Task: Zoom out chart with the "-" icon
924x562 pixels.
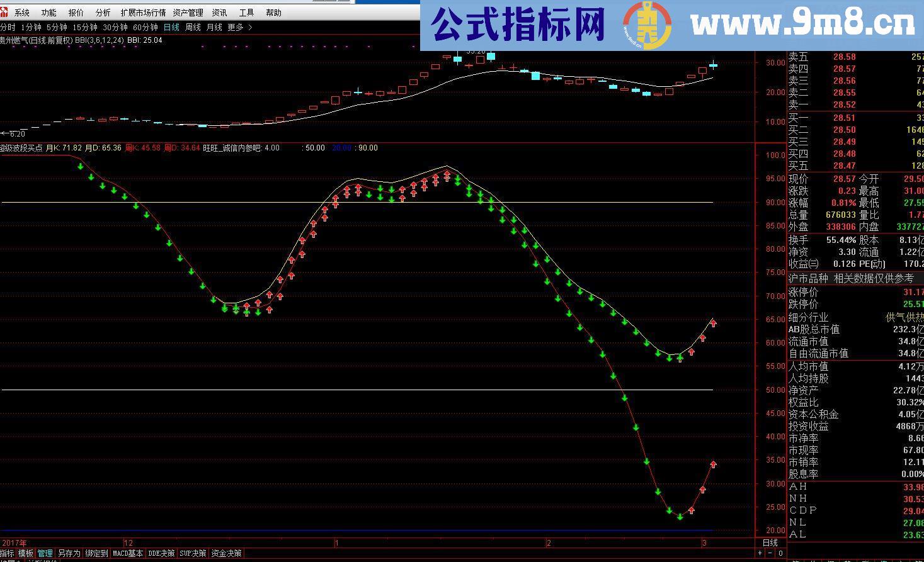Action: point(768,553)
